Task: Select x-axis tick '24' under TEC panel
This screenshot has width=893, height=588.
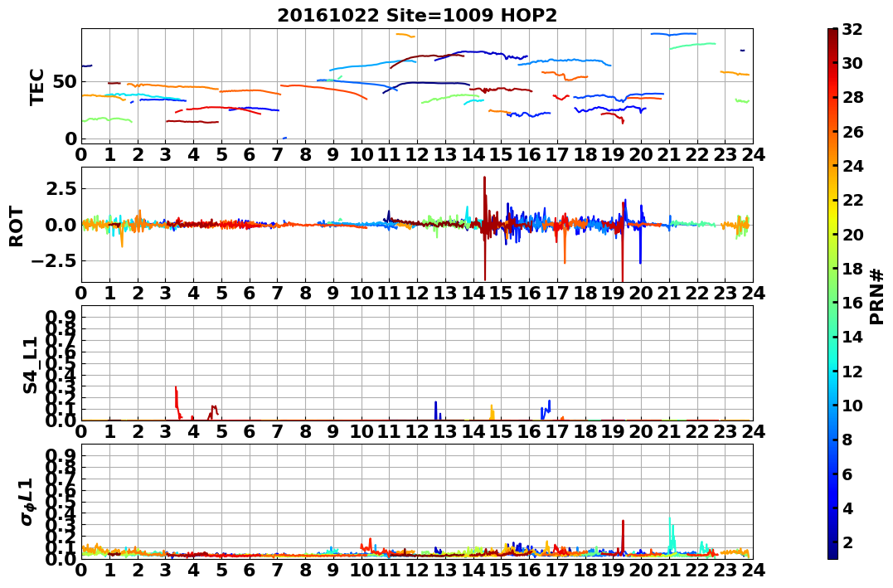Action: tap(753, 154)
